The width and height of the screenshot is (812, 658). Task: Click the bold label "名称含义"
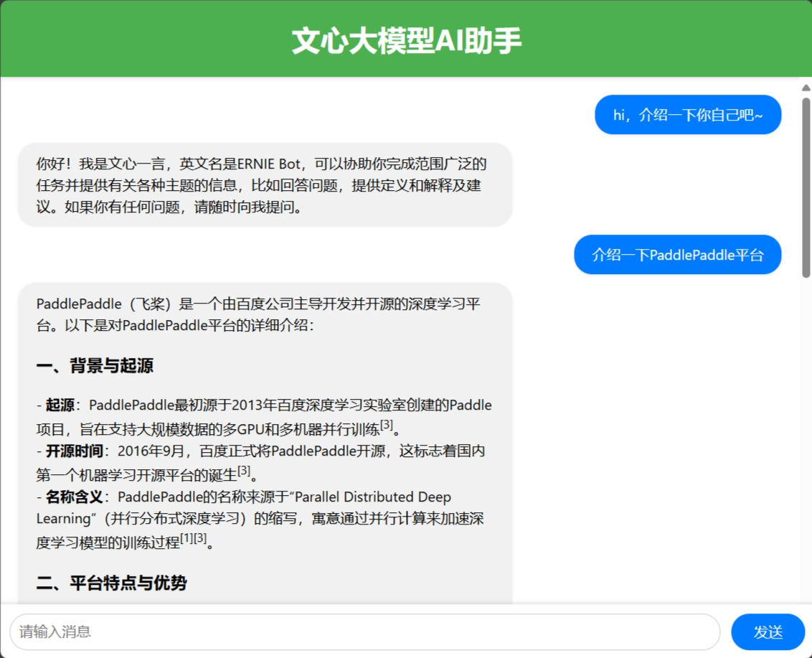(75, 497)
